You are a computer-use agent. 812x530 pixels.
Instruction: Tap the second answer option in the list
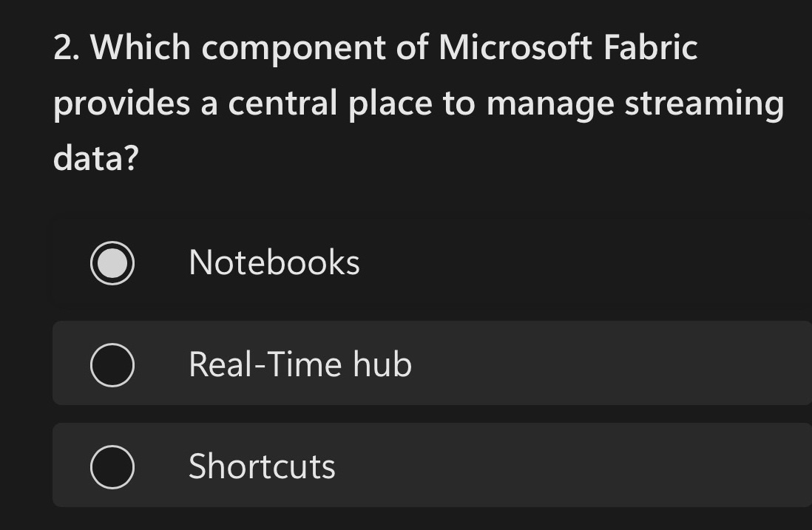[370, 364]
